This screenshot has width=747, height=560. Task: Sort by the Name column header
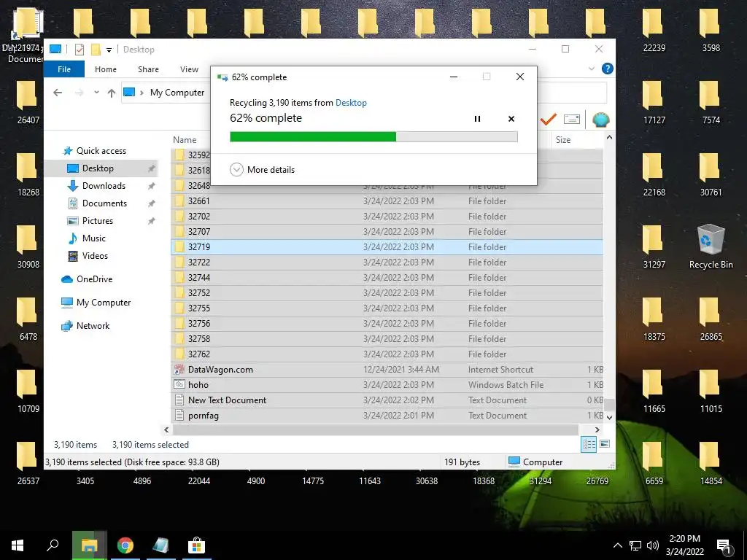[x=185, y=139]
